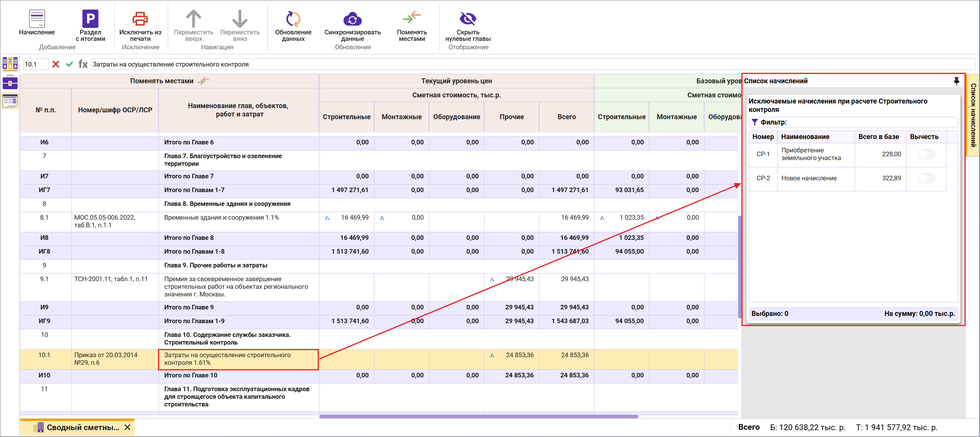Run Обновление данных refresh

pos(293,19)
